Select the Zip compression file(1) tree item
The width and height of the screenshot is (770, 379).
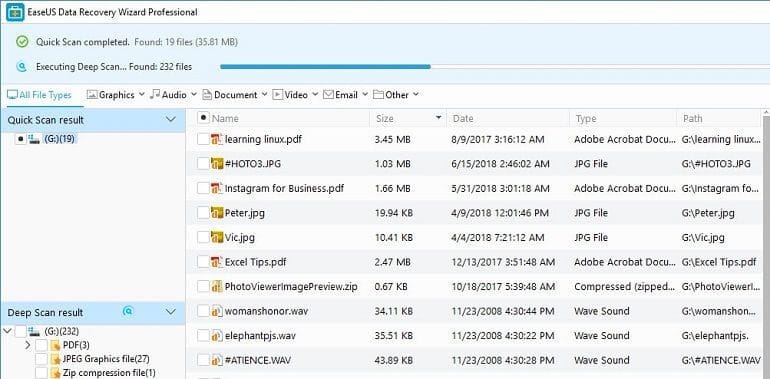point(109,373)
